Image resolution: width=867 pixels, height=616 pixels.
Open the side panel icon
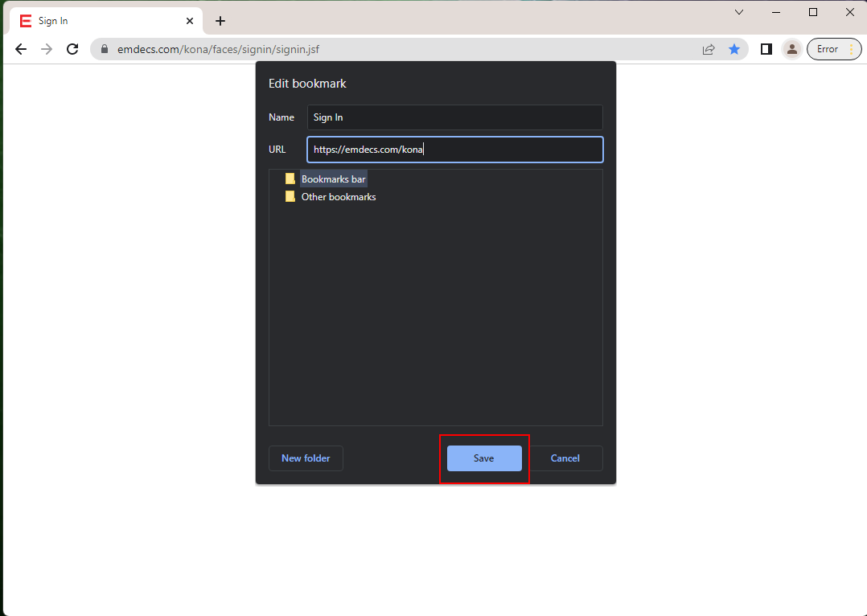click(766, 49)
